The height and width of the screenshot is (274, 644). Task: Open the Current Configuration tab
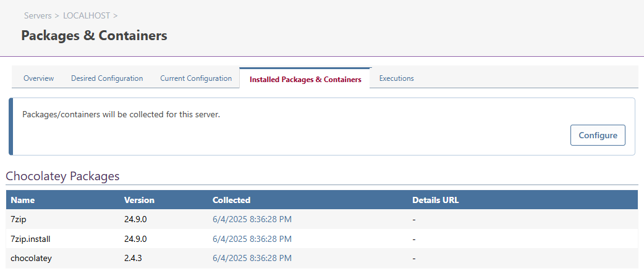pyautogui.click(x=196, y=78)
